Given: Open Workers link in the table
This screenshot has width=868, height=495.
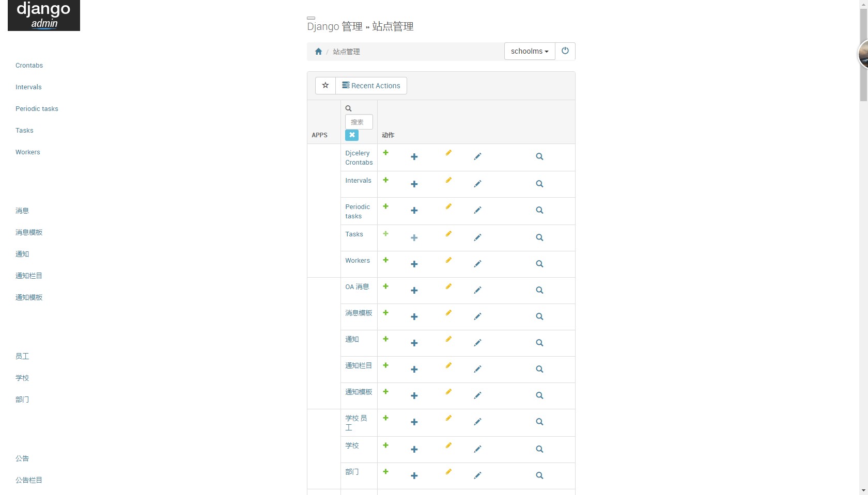Looking at the screenshot, I should [x=358, y=261].
